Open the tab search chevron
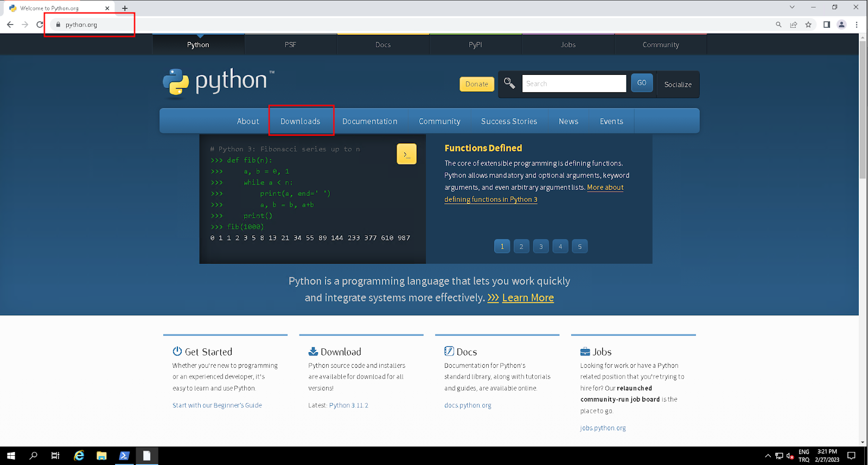Viewport: 868px width, 465px height. pos(792,7)
